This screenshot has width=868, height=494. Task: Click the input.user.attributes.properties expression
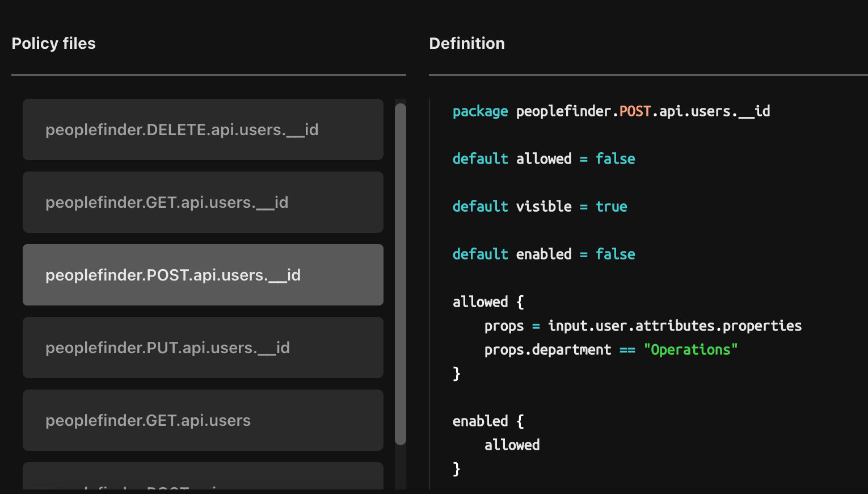pos(675,326)
